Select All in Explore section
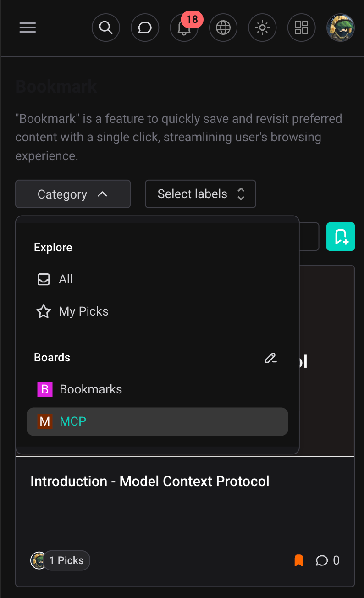This screenshot has width=364, height=598. (x=66, y=279)
